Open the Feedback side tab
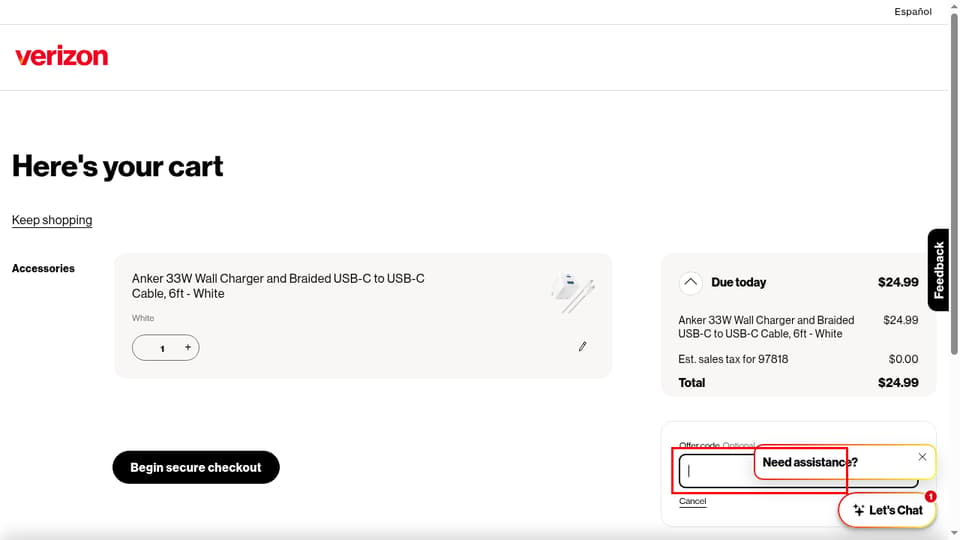960x540 pixels. click(938, 270)
